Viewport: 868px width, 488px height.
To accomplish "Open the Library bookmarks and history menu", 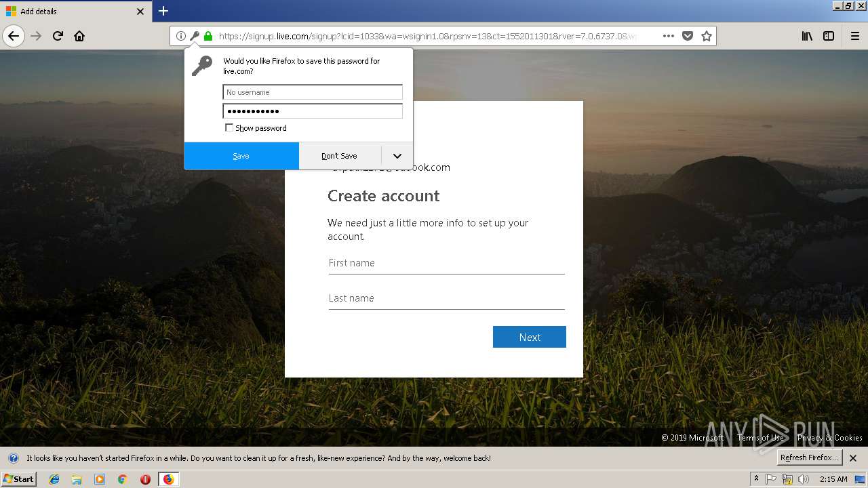I will click(807, 36).
